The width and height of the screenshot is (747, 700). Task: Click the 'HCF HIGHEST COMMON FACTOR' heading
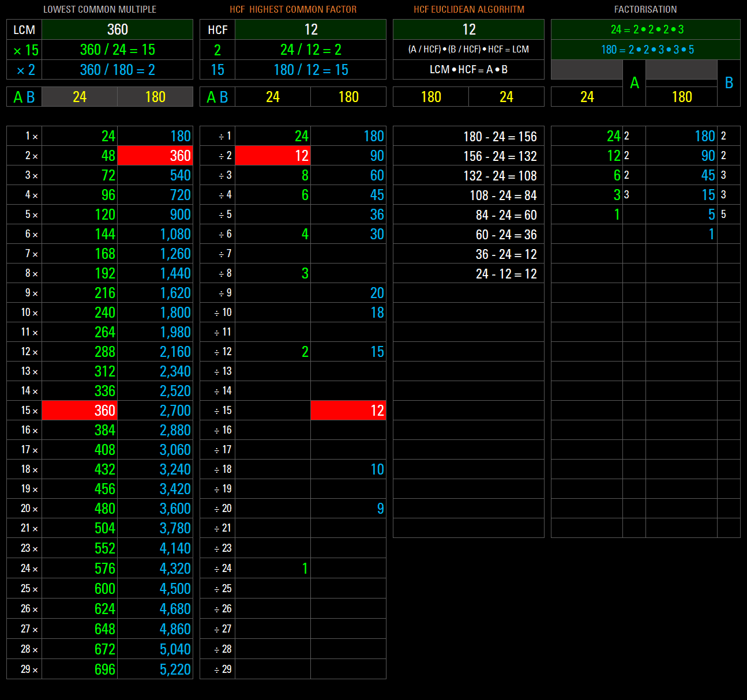(x=293, y=9)
